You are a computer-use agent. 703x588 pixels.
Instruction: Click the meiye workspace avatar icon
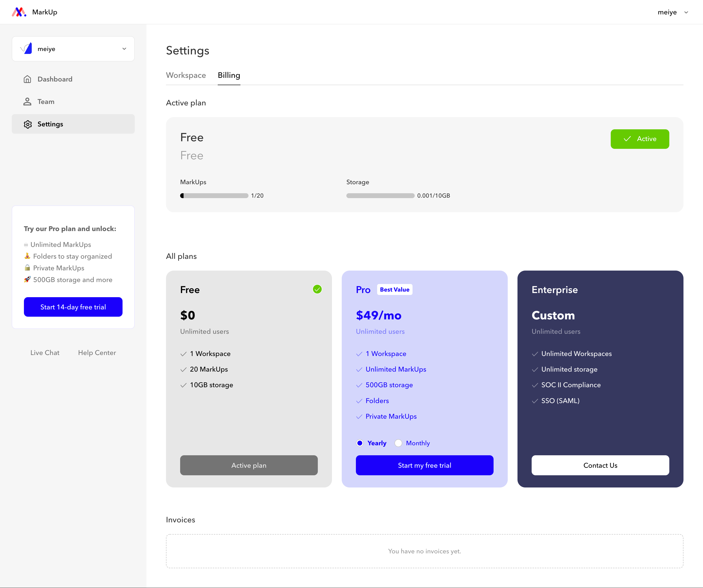[26, 49]
